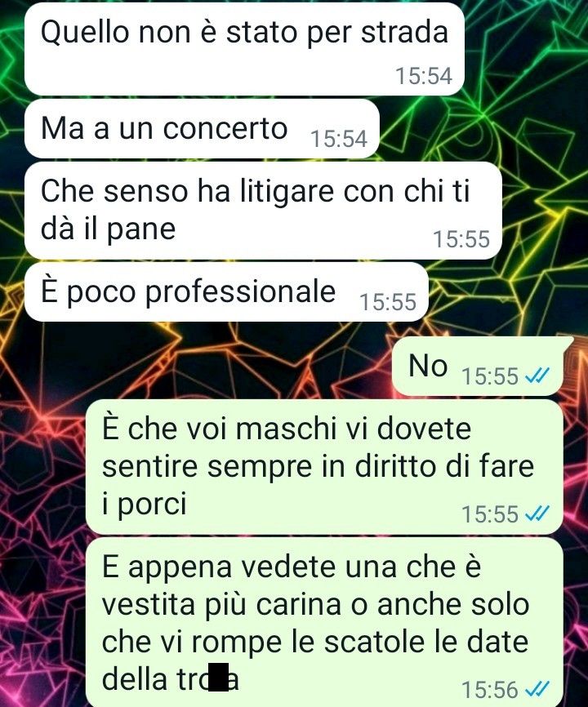This screenshot has width=588, height=707.
Task: Select the 'È poco professionale' message bubble
Action: click(226, 291)
